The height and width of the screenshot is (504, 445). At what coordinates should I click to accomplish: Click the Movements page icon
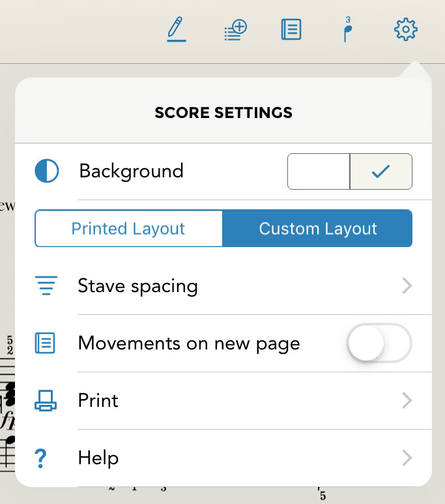click(x=47, y=343)
